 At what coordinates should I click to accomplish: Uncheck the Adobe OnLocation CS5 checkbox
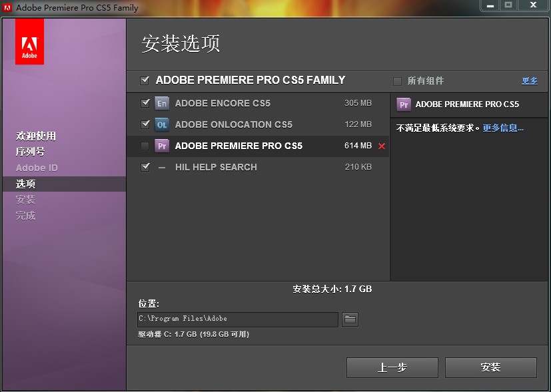145,124
